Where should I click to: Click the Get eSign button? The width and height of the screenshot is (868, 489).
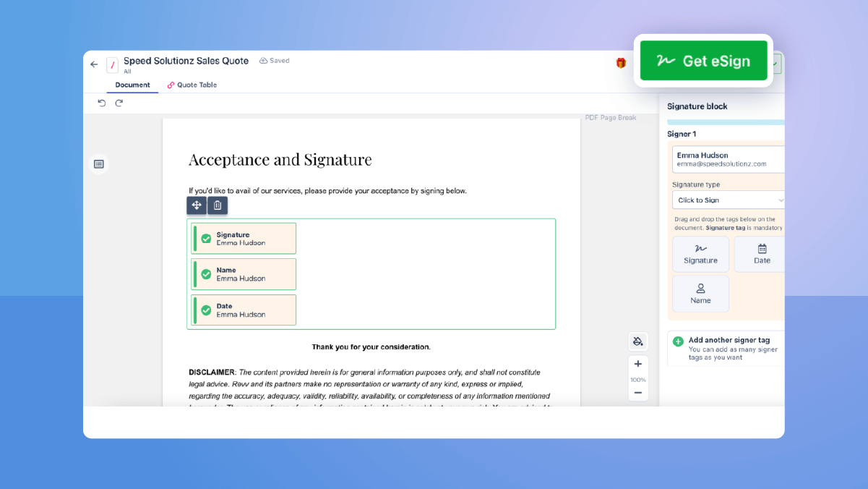tap(703, 61)
